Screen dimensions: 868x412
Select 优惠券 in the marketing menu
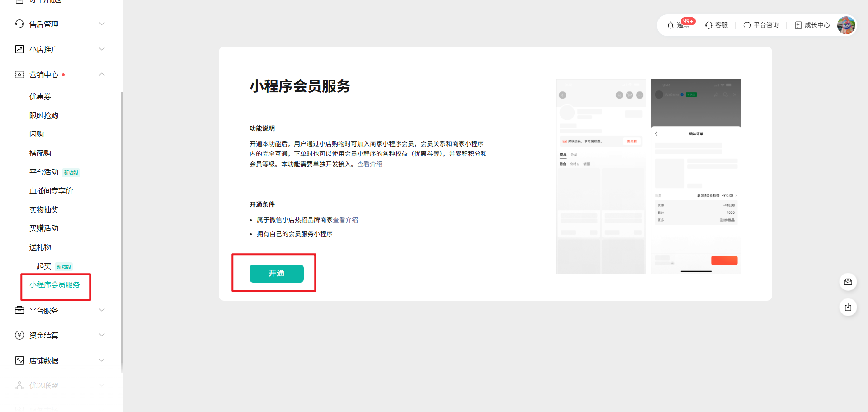pyautogui.click(x=40, y=96)
